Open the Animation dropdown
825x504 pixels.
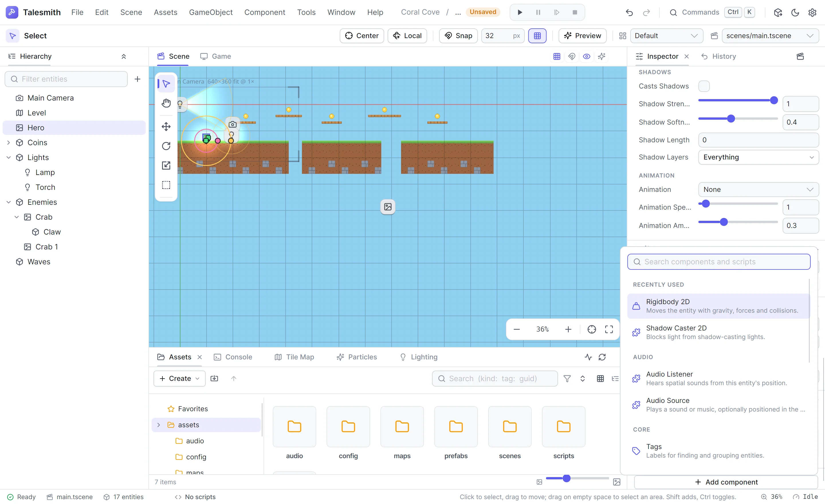click(758, 189)
